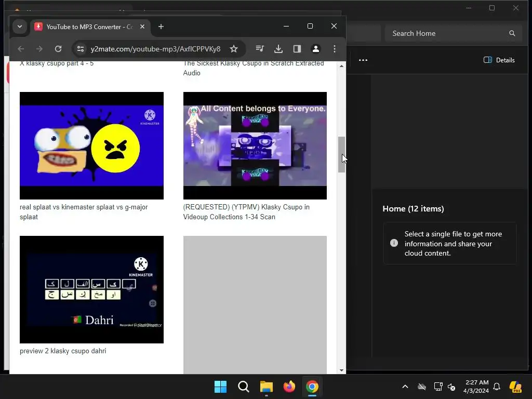532x399 pixels.
Task: Open the Chrome profile icon
Action: (315, 49)
